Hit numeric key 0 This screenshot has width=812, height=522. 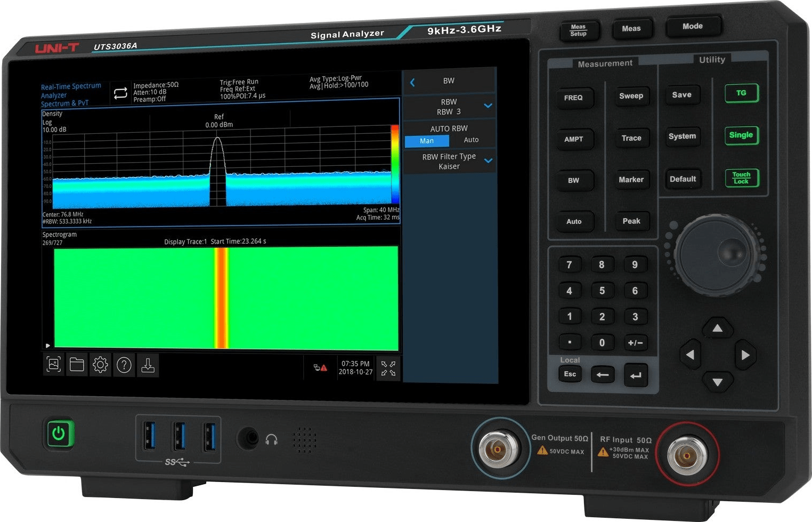click(x=602, y=343)
